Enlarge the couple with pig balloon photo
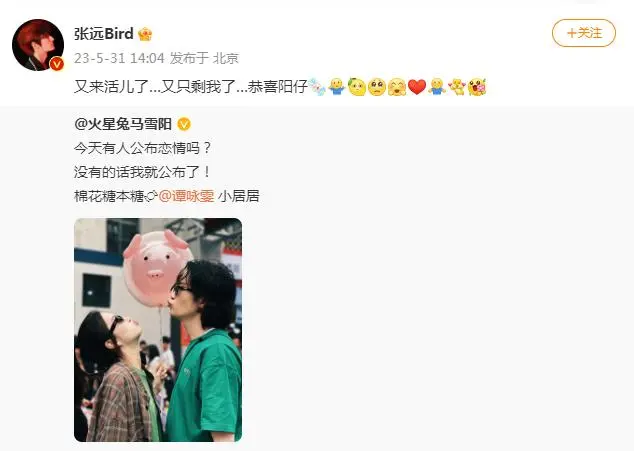 158,330
